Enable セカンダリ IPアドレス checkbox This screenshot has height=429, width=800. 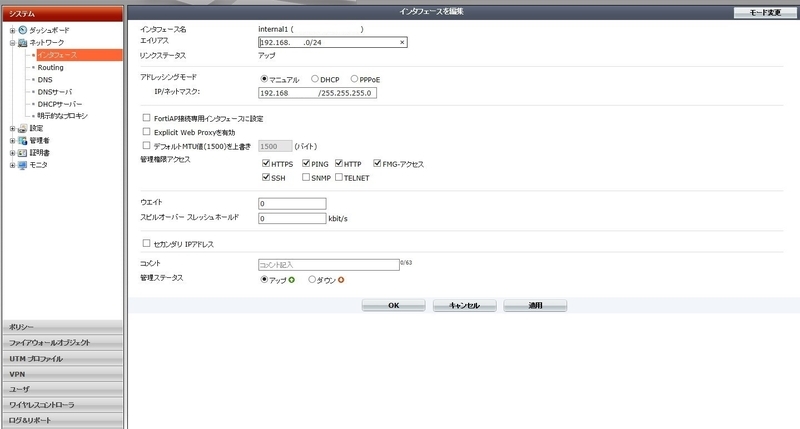146,243
